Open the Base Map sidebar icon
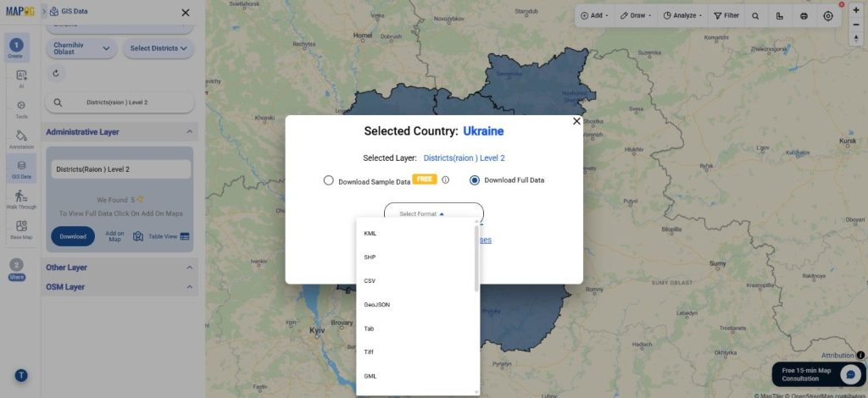The image size is (868, 398). pyautogui.click(x=21, y=229)
